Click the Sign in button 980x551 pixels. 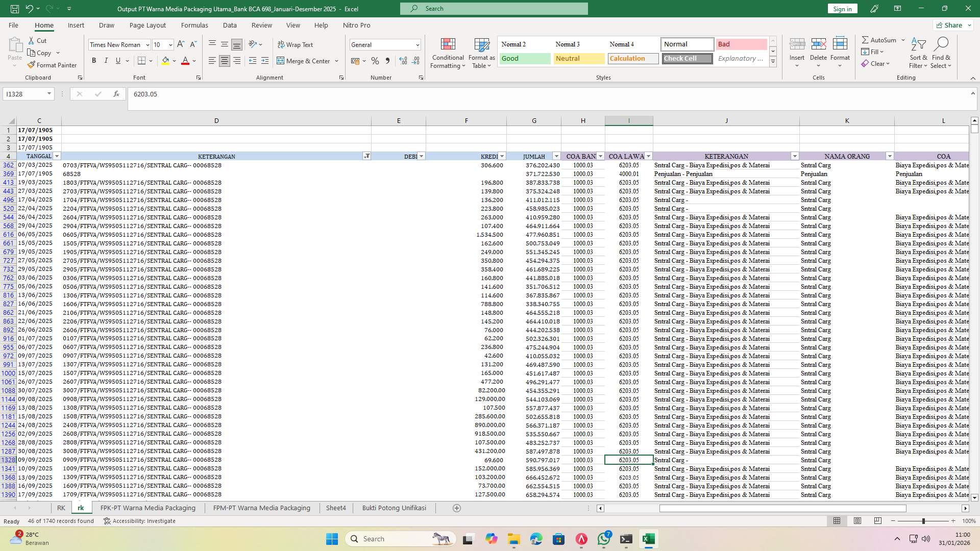(x=842, y=8)
